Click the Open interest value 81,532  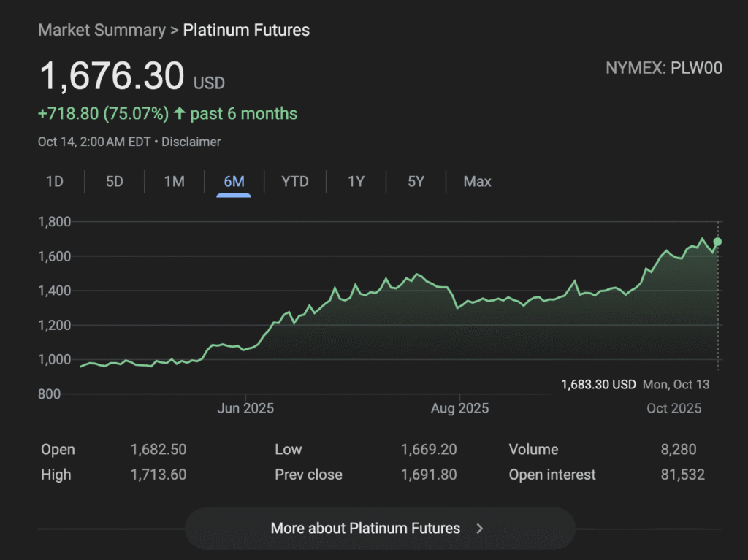click(x=682, y=475)
